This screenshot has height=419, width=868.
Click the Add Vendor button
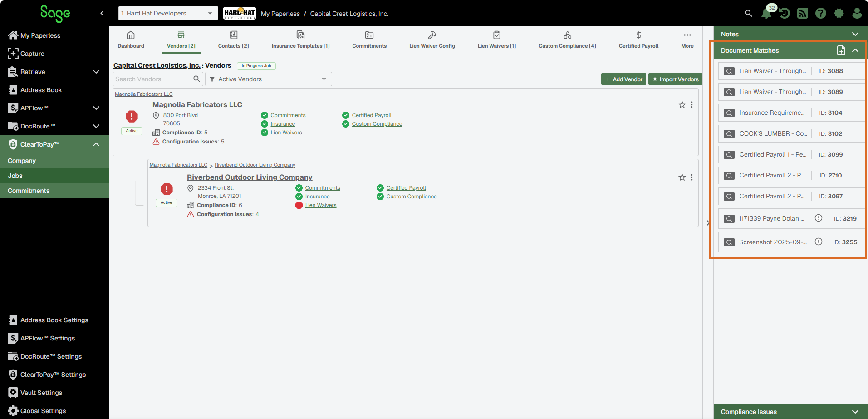[623, 79]
